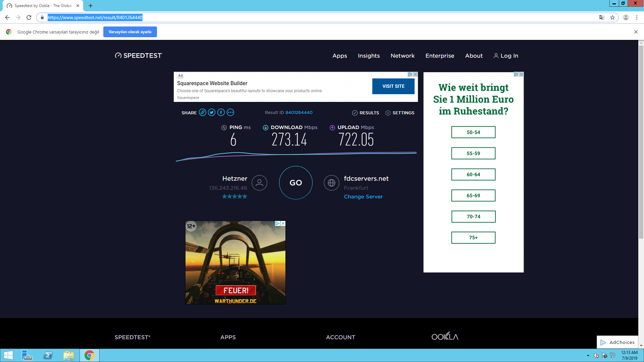This screenshot has width=644, height=362.
Task: Launch PowerShell from the taskbar
Action: [x=48, y=355]
